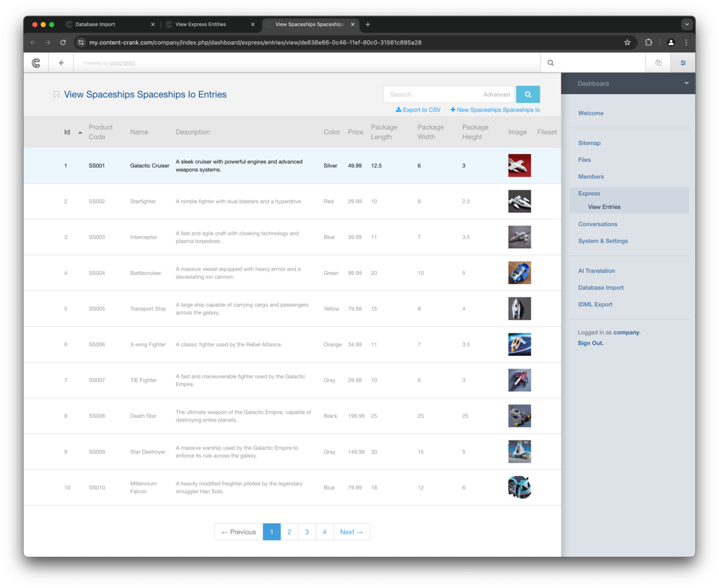
Task: Click the browser back arrow
Action: tap(33, 43)
